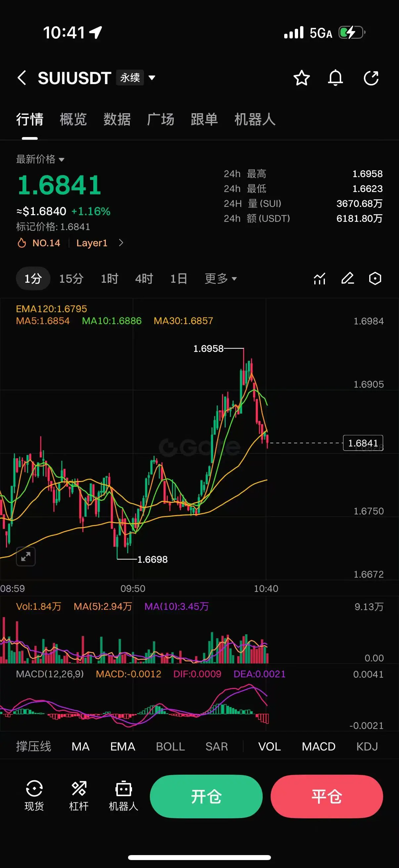This screenshot has width=399, height=868.
Task: Switch to 数据 tab
Action: [117, 120]
